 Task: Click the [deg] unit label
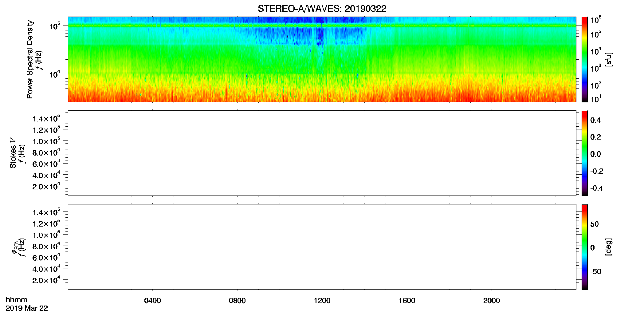(608, 247)
